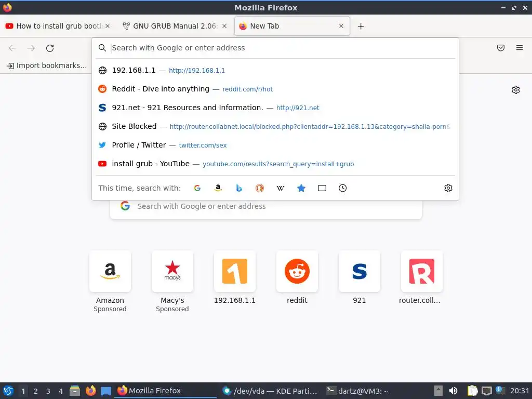Switch to virtual desktop 2

coord(36,391)
